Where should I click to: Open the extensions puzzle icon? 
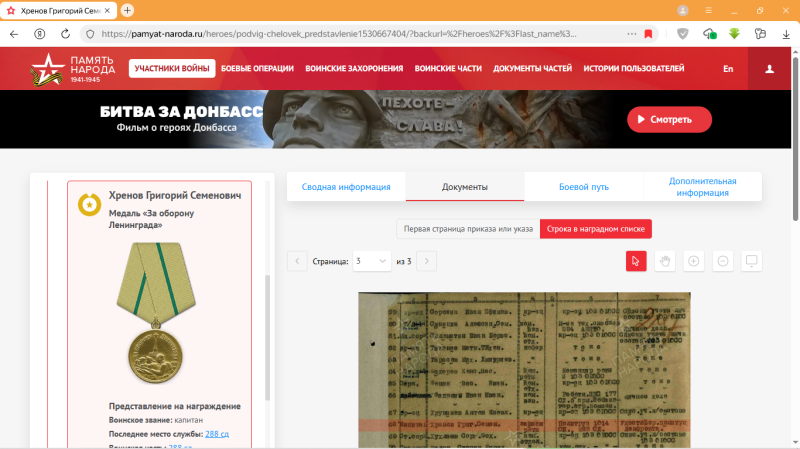click(760, 34)
